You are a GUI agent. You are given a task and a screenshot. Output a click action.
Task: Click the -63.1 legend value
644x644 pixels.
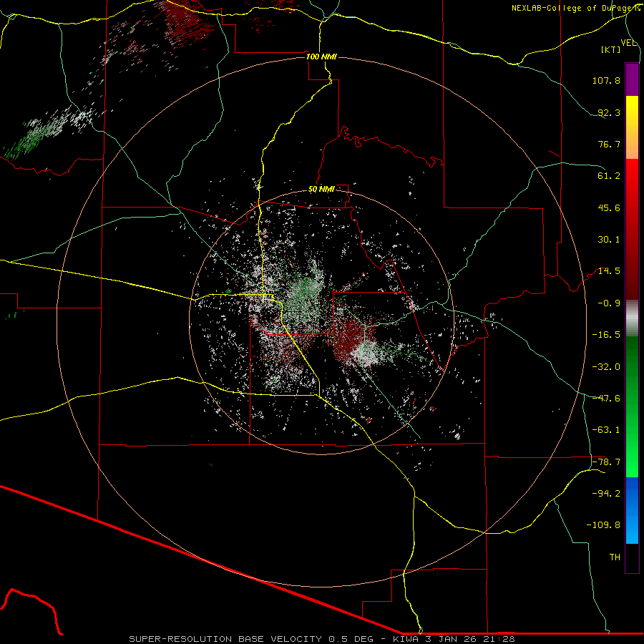(606, 430)
